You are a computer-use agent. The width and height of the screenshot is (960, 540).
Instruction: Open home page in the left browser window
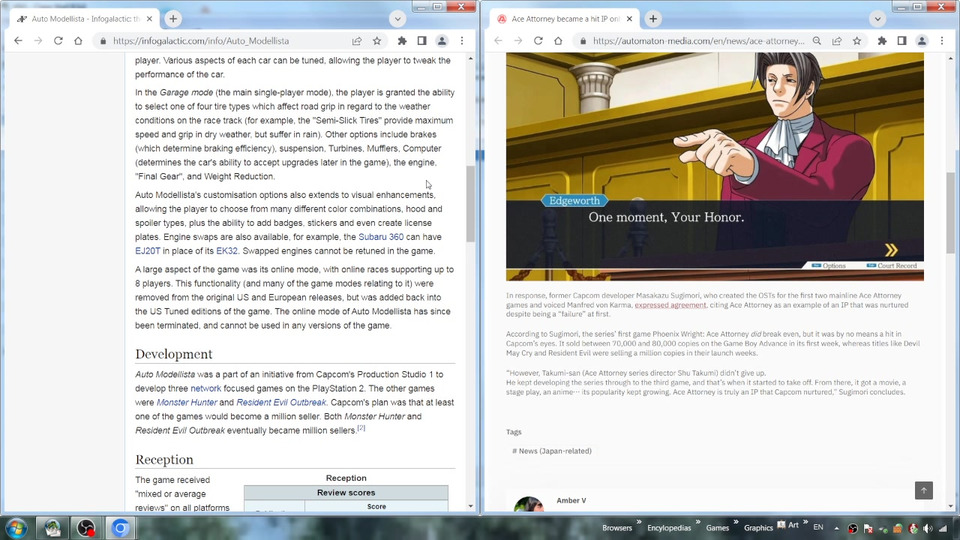78,41
